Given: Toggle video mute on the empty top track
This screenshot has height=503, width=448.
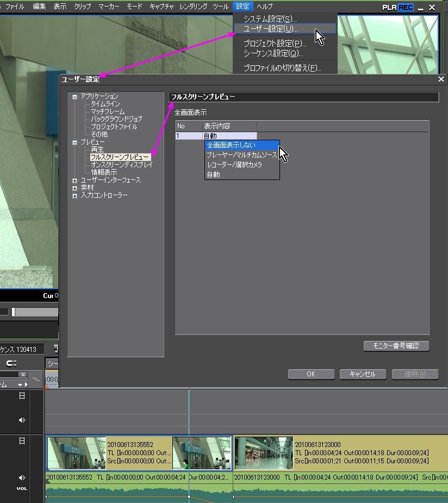Looking at the screenshot, I should pyautogui.click(x=22, y=396).
